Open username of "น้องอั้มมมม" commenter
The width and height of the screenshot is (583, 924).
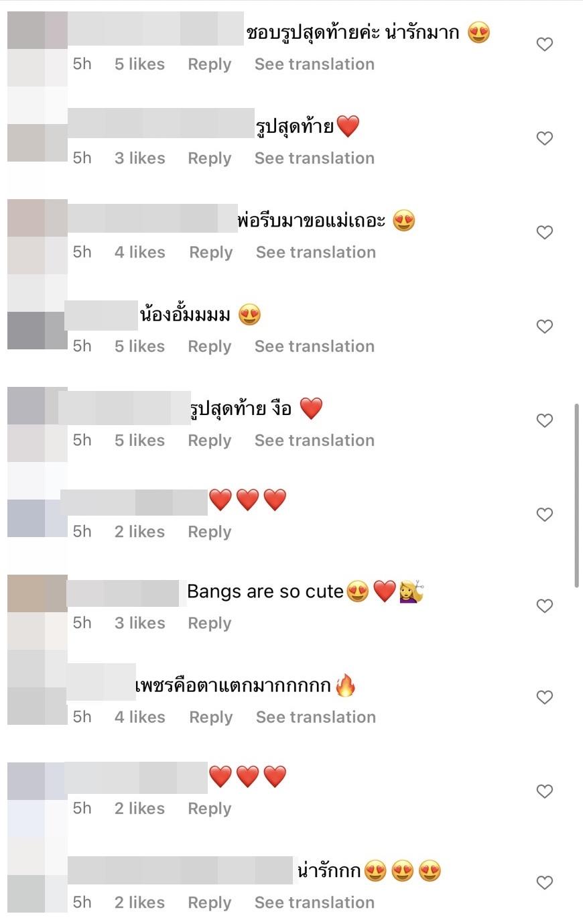[x=101, y=315]
